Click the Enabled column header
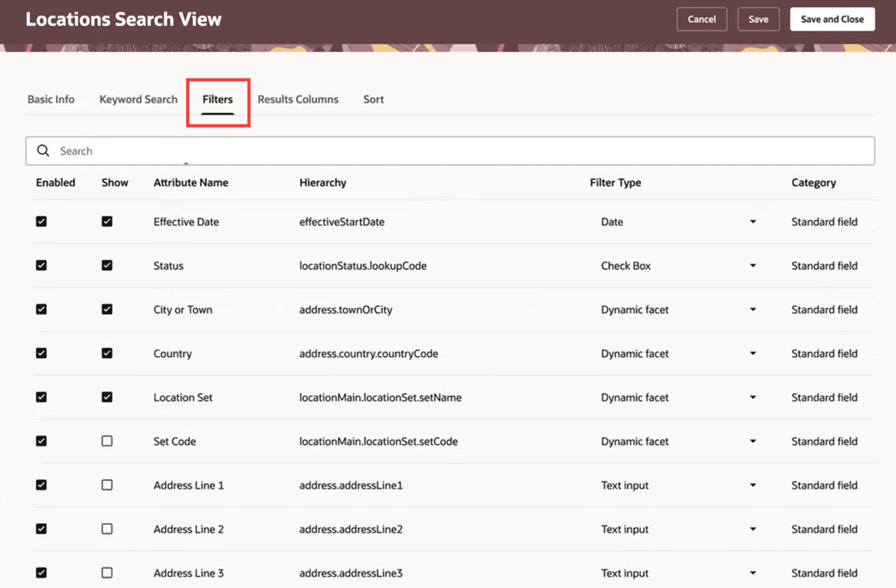This screenshot has height=588, width=896. tap(55, 183)
